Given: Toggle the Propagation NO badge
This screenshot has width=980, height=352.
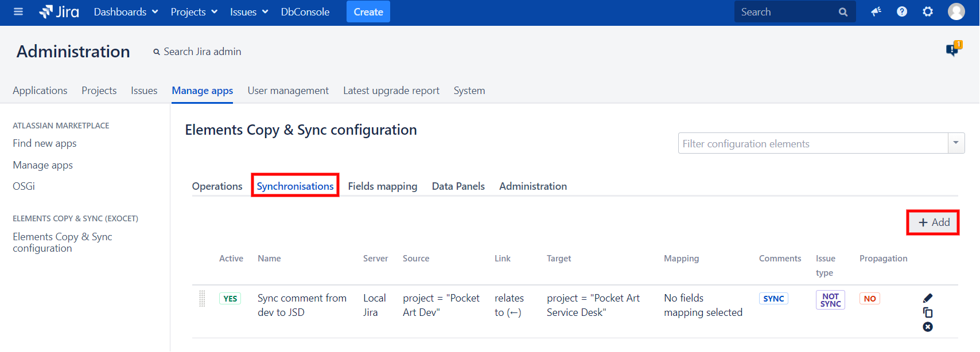Looking at the screenshot, I should [870, 299].
